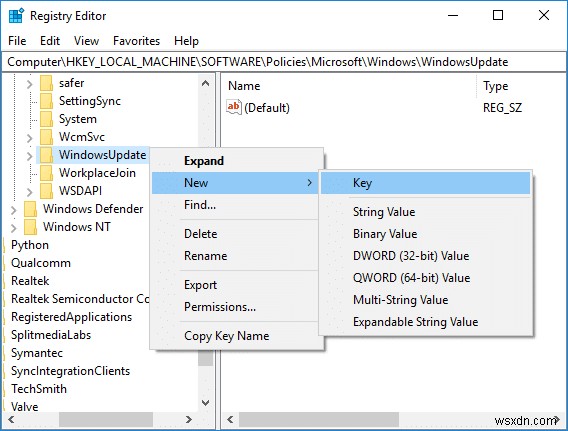
Task: Click the Type column header
Action: 522,86
